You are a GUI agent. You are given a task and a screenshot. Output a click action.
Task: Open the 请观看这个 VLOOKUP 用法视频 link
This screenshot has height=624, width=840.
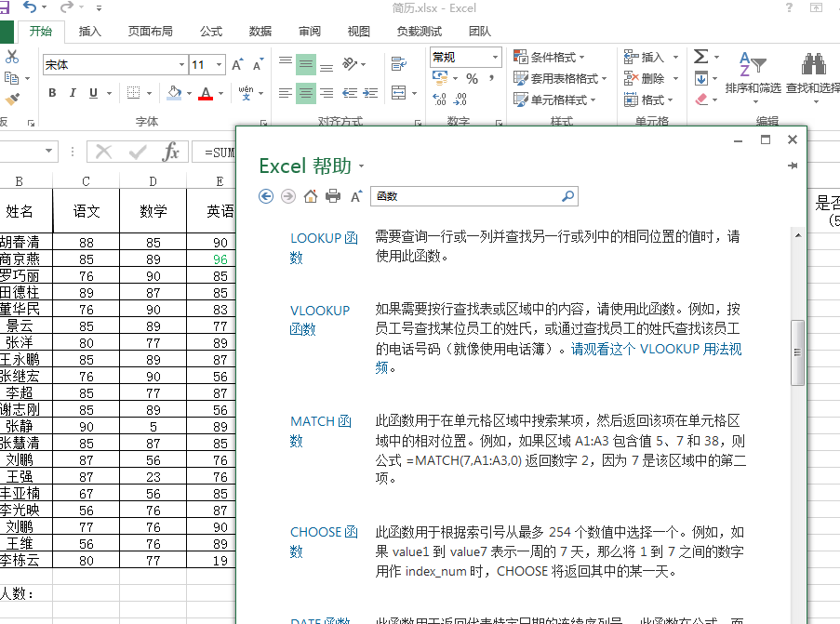click(656, 350)
